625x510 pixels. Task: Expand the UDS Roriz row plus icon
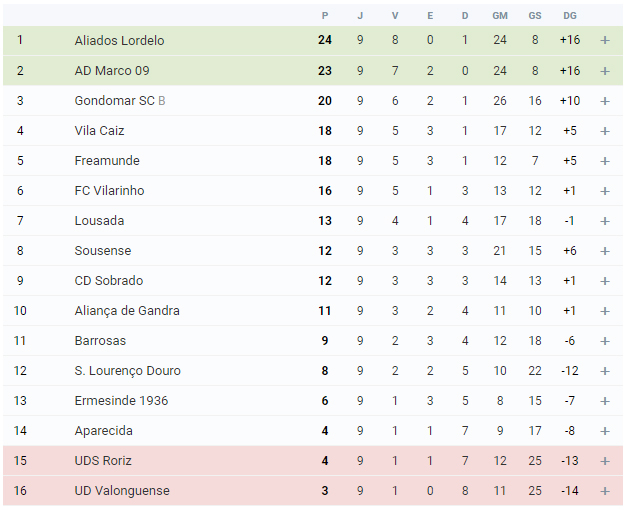(605, 461)
